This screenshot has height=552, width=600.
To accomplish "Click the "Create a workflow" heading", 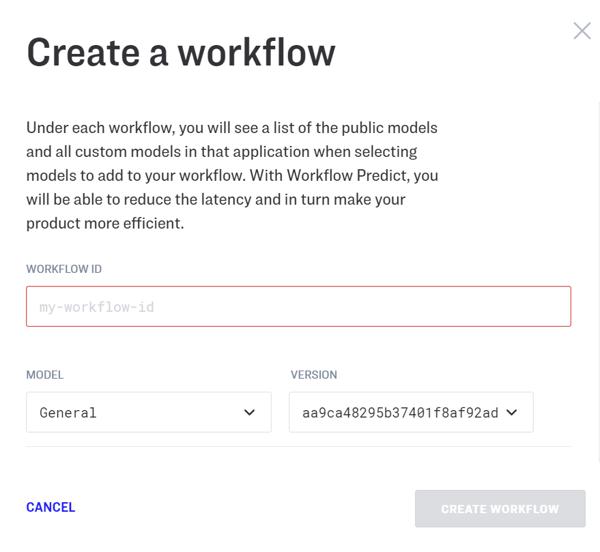I will pos(181,52).
